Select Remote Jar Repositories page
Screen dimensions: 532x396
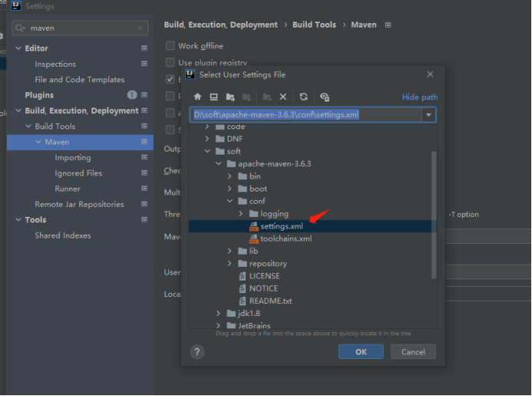click(79, 205)
